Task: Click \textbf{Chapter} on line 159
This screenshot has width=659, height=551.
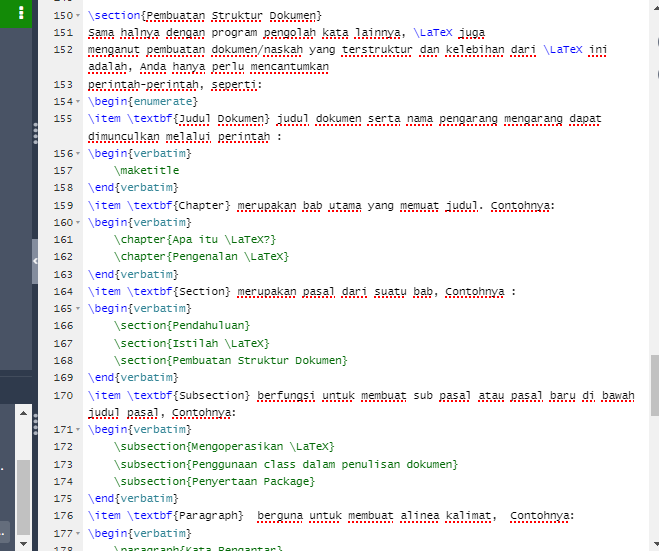Action: click(x=179, y=206)
